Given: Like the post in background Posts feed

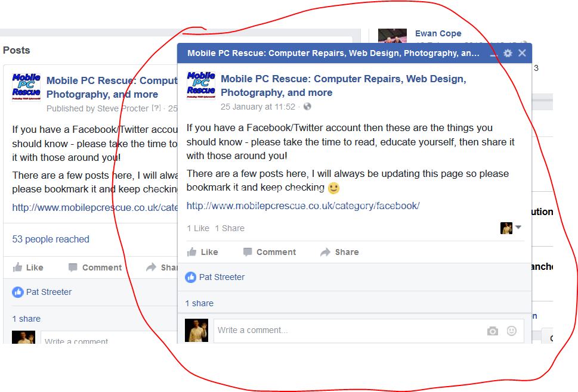Looking at the screenshot, I should (28, 267).
